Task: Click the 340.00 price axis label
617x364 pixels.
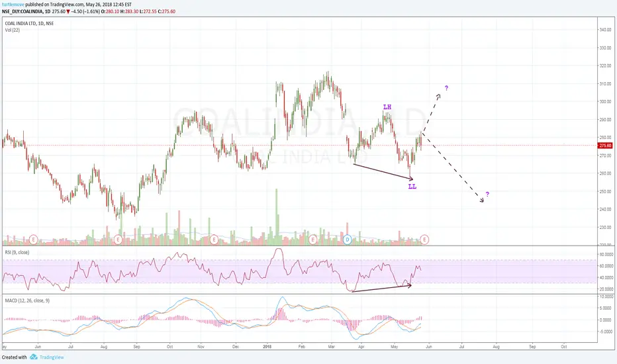Action: tap(605, 30)
